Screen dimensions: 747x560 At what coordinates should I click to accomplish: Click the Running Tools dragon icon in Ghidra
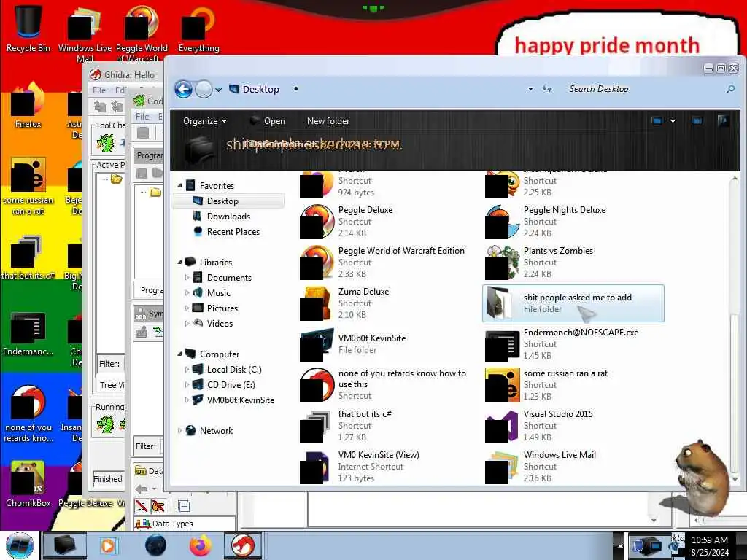105,424
